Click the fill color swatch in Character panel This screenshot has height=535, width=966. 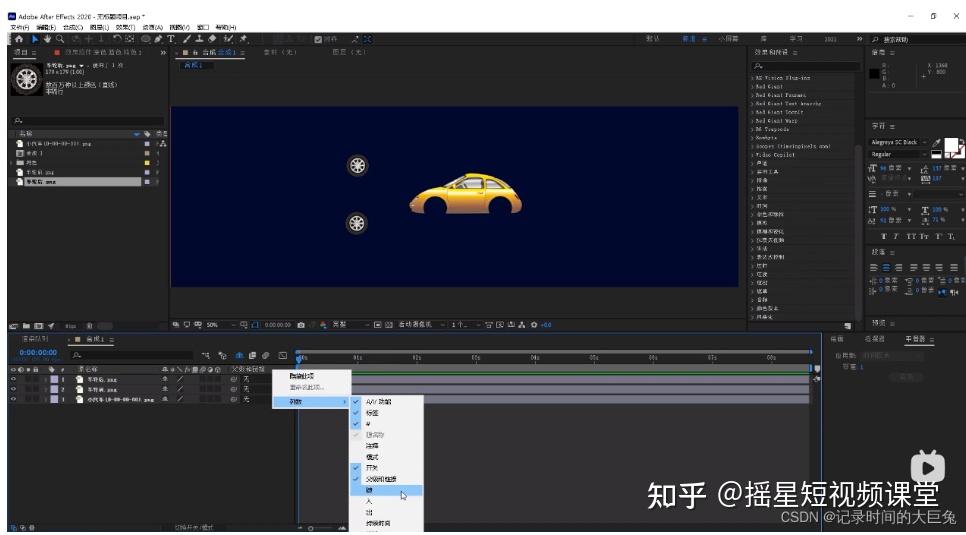953,146
